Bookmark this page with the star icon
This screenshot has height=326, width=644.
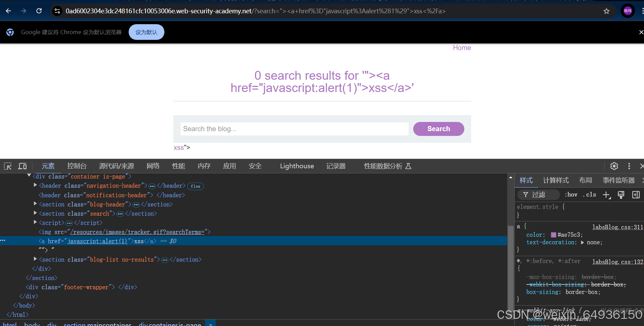(606, 11)
